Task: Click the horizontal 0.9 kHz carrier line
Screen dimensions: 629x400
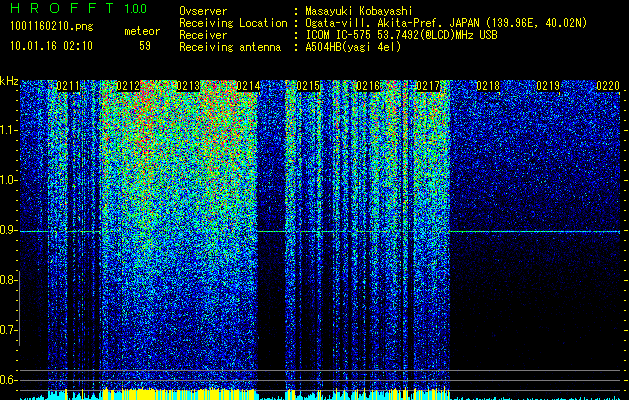Action: coord(320,231)
